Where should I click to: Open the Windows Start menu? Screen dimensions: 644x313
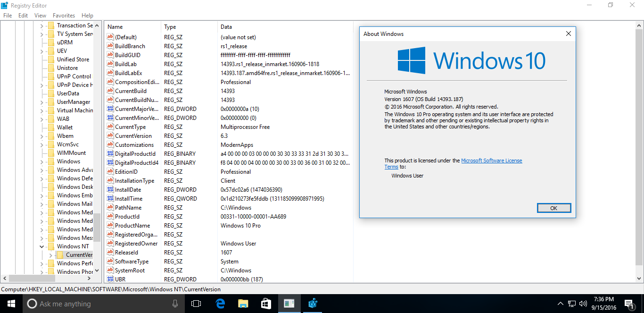[x=11, y=304]
